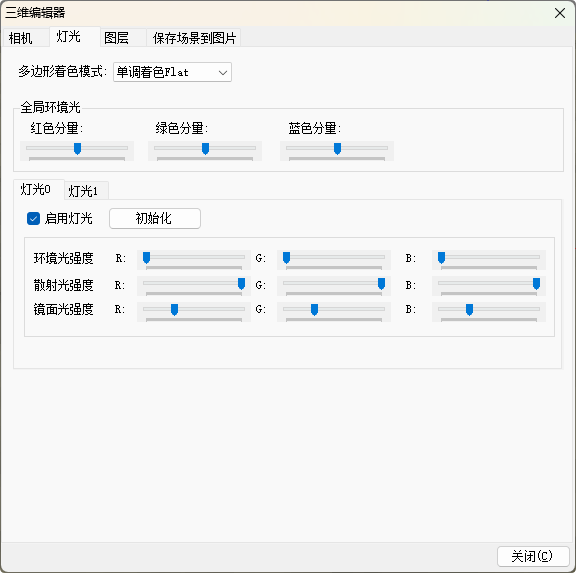
Task: Click the 蓝色分量 slider thumb
Action: 337,148
